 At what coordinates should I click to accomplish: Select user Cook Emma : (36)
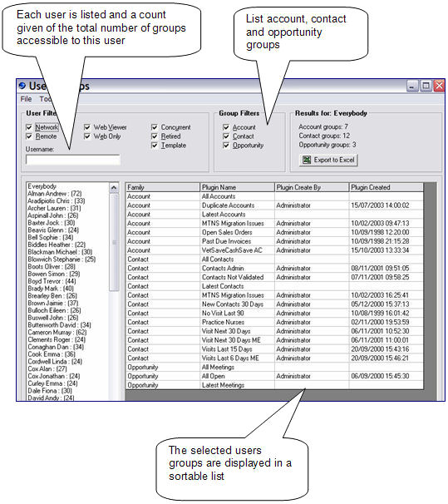click(52, 354)
